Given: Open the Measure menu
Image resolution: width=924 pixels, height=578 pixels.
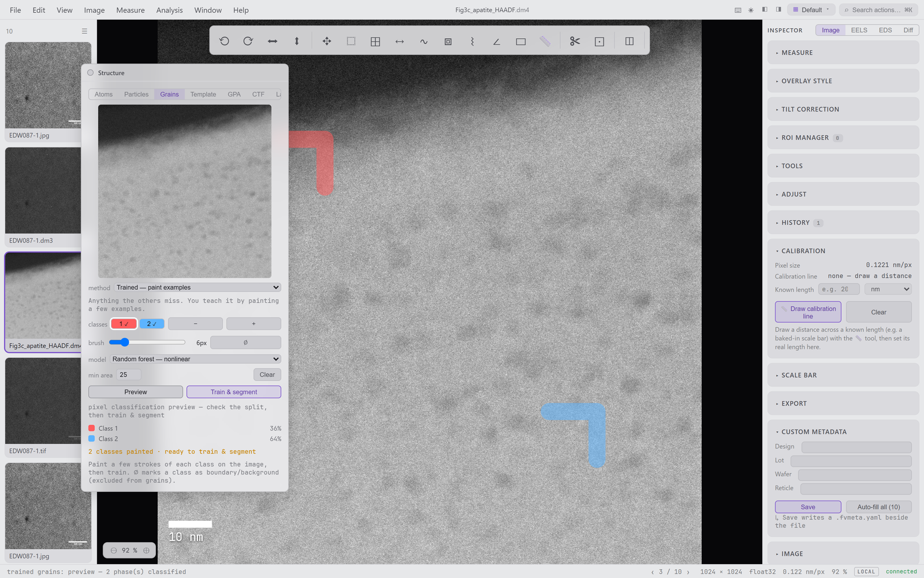Looking at the screenshot, I should pyautogui.click(x=131, y=10).
